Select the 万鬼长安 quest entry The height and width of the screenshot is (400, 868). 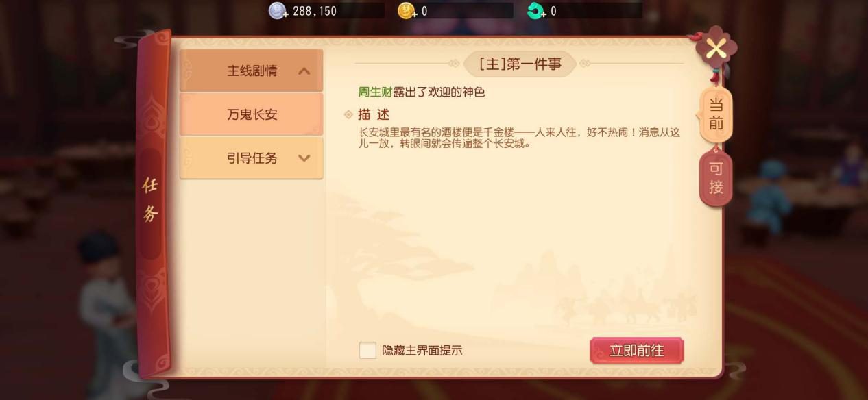point(251,114)
